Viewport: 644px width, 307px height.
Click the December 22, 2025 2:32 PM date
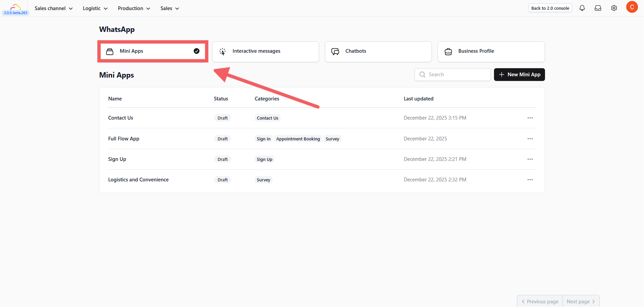(435, 180)
